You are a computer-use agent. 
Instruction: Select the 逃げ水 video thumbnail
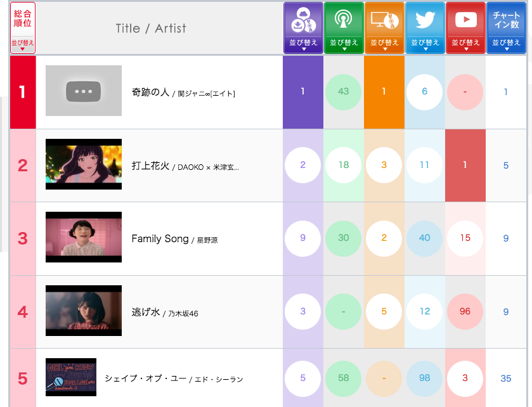coord(84,311)
